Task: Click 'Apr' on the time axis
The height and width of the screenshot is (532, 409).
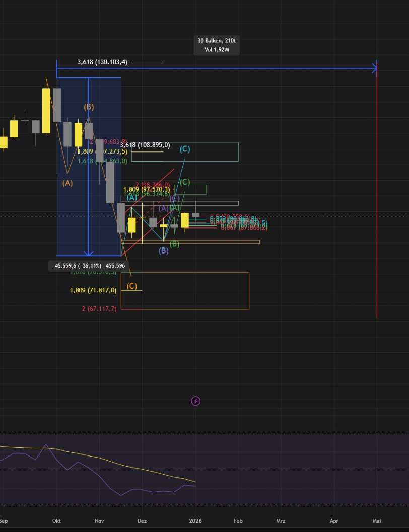Action: [334, 521]
